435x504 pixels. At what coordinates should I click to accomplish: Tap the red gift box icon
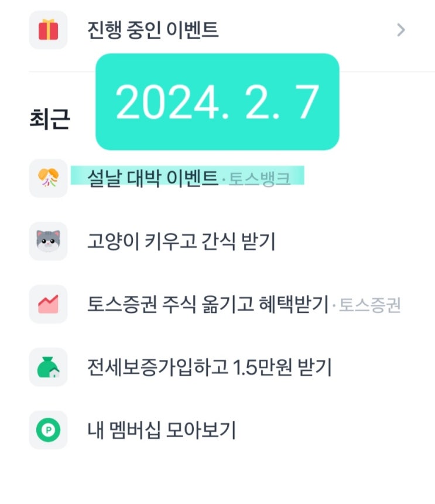(x=48, y=30)
